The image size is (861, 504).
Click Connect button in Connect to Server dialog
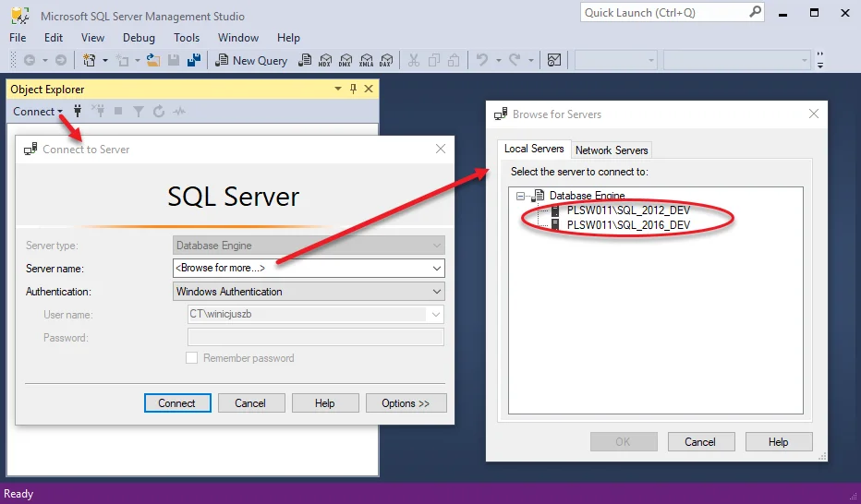coord(177,403)
